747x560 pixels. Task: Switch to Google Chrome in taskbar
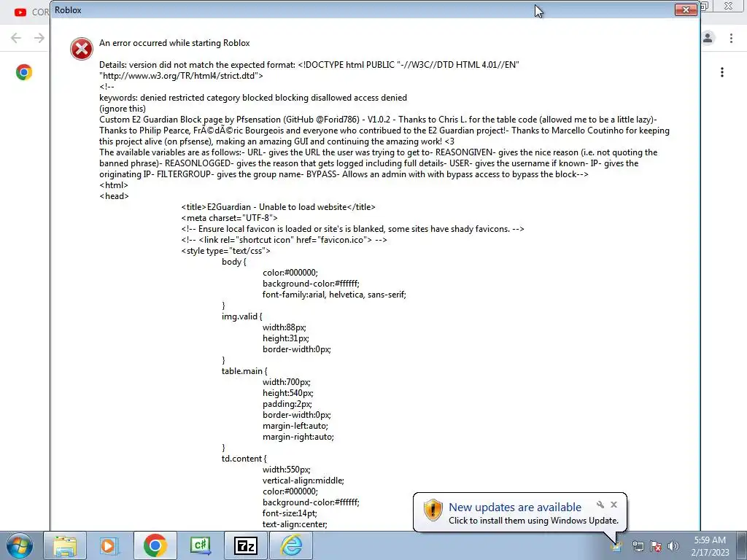[155, 545]
